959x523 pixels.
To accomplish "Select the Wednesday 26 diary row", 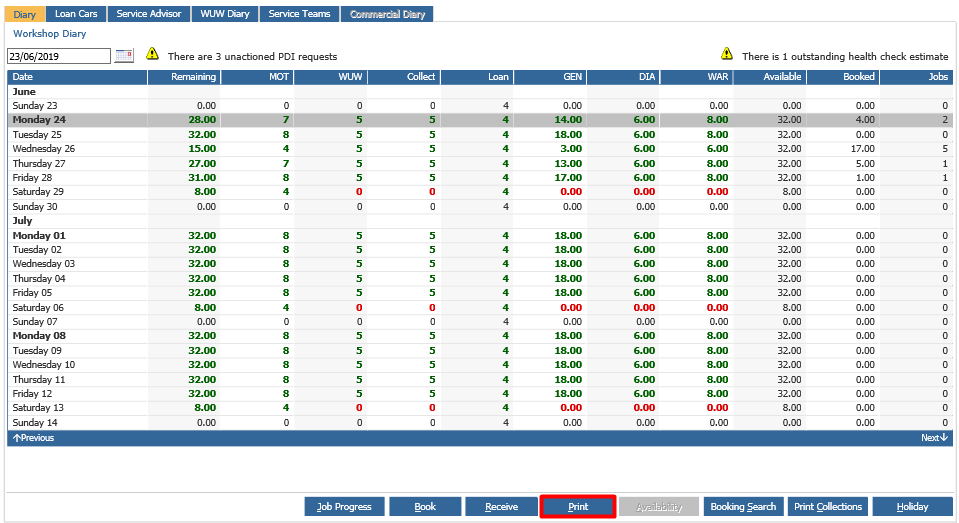I will pos(480,149).
